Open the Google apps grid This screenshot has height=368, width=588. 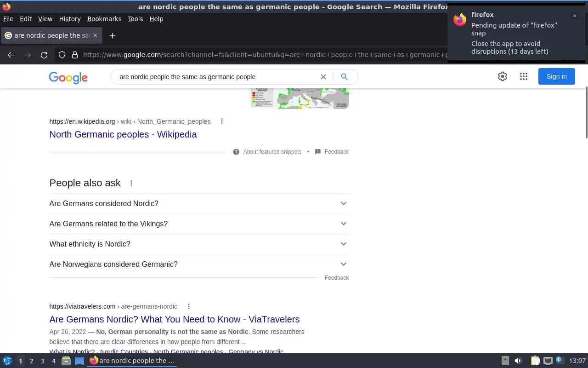(524, 76)
